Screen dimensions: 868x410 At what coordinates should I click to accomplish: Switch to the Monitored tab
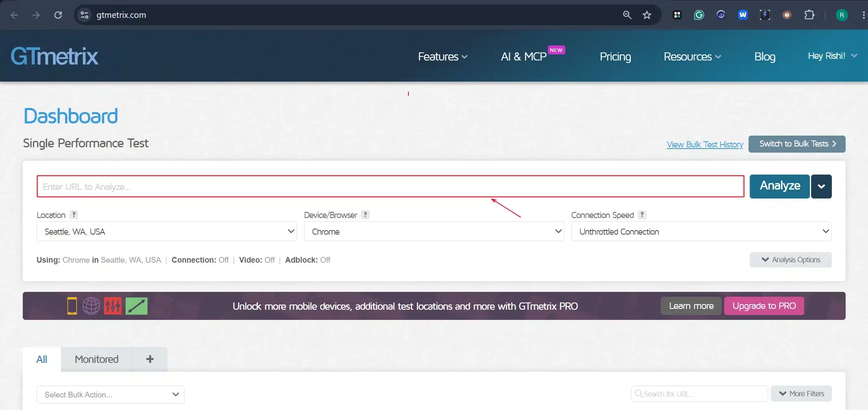(x=97, y=359)
